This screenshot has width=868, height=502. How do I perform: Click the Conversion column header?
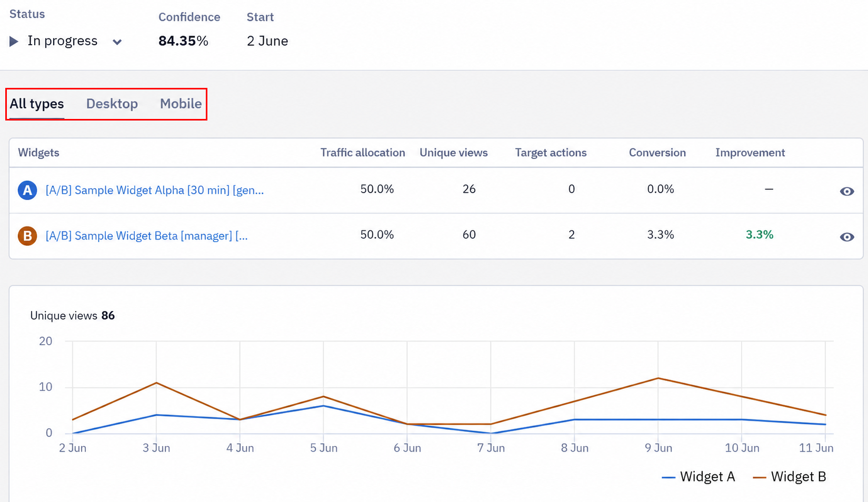pyautogui.click(x=657, y=153)
